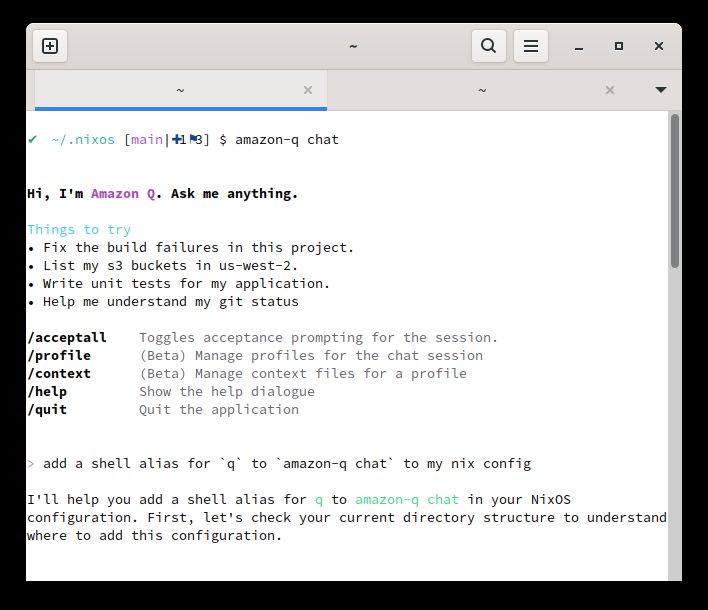Select the first terminal tab
The image size is (708, 610).
pyautogui.click(x=181, y=90)
